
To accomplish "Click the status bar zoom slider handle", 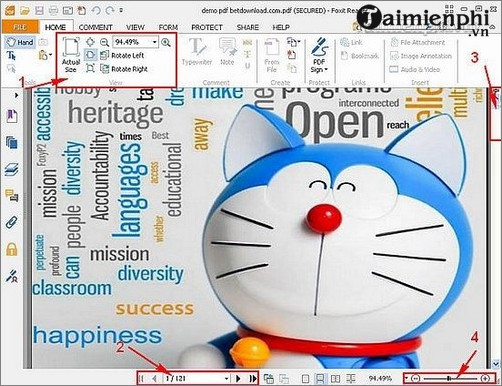I will 449,378.
